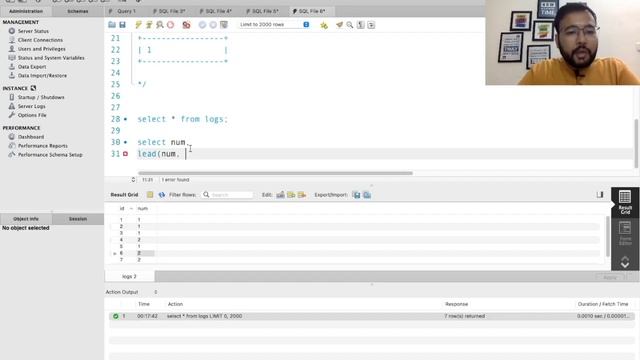This screenshot has height=360, width=640.
Task: Toggle wrap cell content icon
Action: pos(600,195)
